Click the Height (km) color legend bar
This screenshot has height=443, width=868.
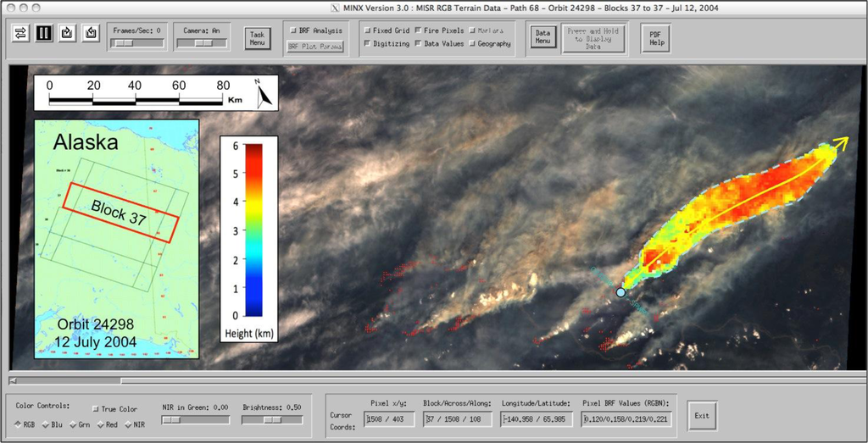pyautogui.click(x=253, y=230)
